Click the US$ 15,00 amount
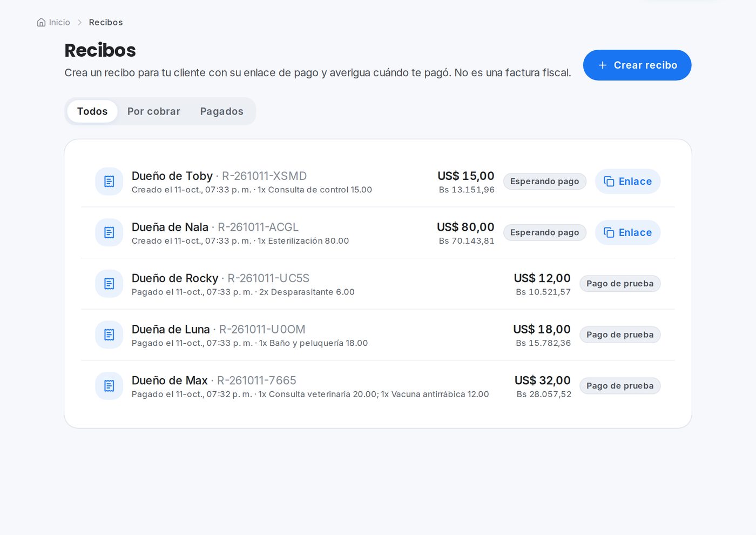The height and width of the screenshot is (535, 756). click(466, 176)
